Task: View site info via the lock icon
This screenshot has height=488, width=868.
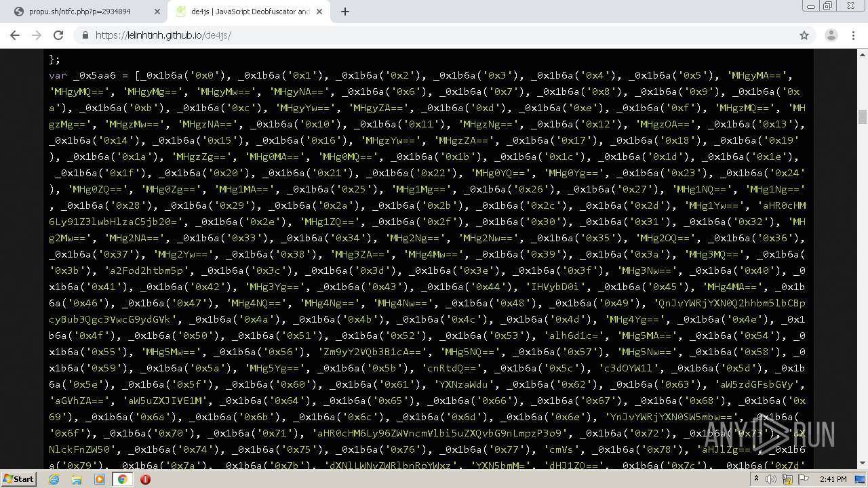Action: 85,35
